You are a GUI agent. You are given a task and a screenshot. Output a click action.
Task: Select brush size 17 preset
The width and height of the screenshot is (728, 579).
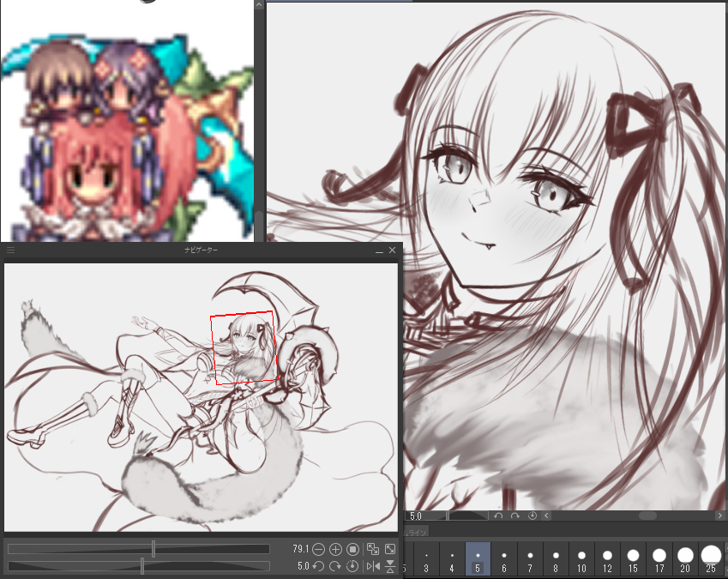tap(659, 559)
